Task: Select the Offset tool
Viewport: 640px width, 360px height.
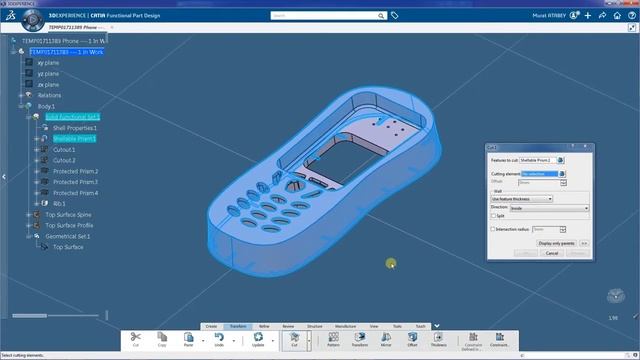Action: [412, 337]
